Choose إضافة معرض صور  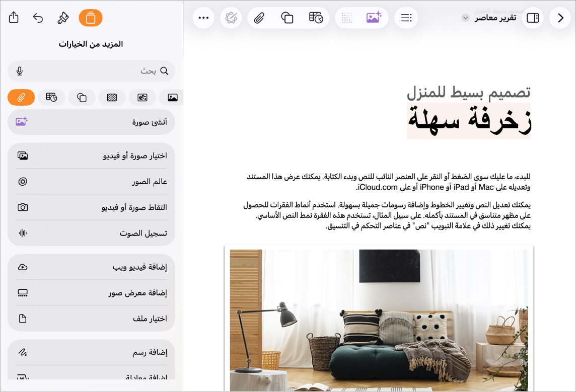pyautogui.click(x=91, y=292)
